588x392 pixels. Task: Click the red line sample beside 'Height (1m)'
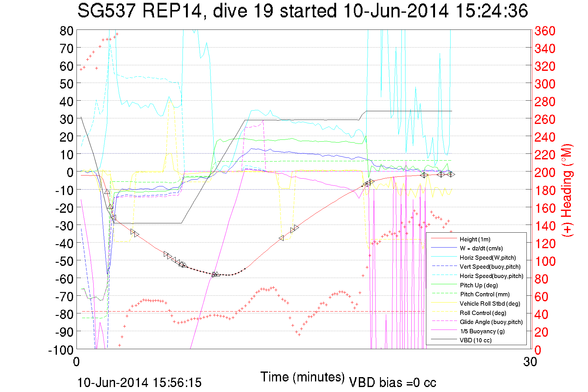tap(444, 239)
